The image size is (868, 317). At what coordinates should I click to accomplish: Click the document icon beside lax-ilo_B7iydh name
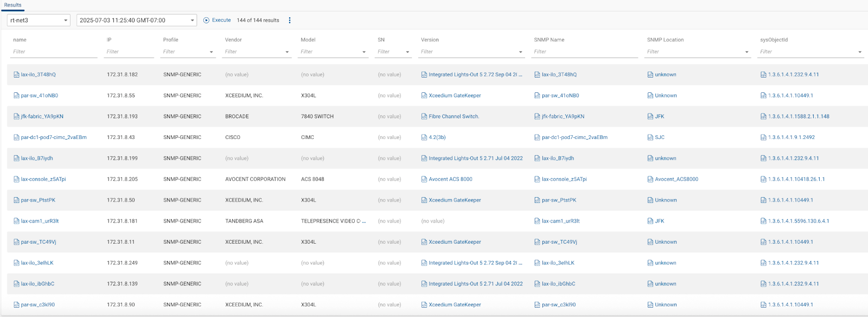coord(16,158)
